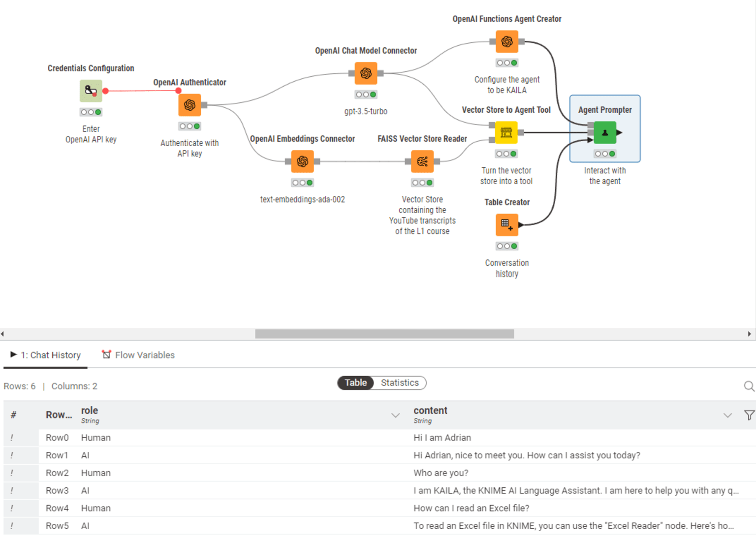Select the Row1 row ID cell

(x=57, y=455)
